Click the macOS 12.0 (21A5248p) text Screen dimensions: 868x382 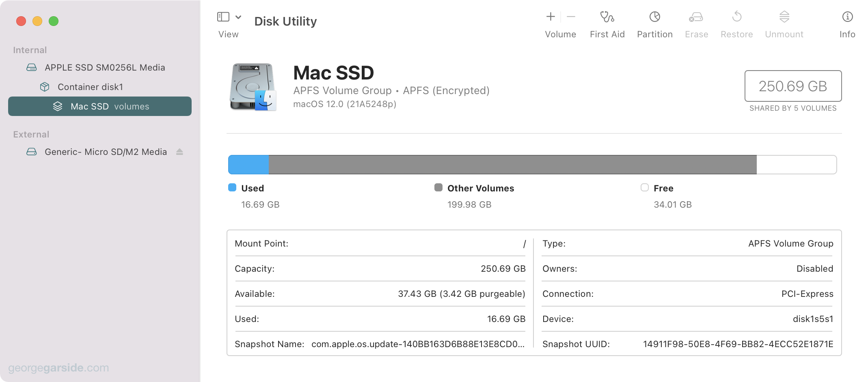tap(345, 104)
